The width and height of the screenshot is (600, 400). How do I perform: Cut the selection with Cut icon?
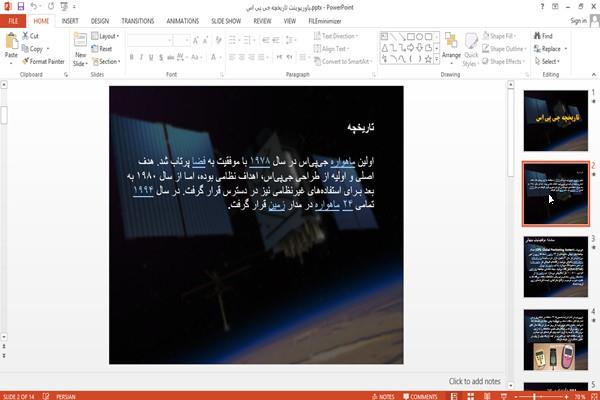point(26,36)
